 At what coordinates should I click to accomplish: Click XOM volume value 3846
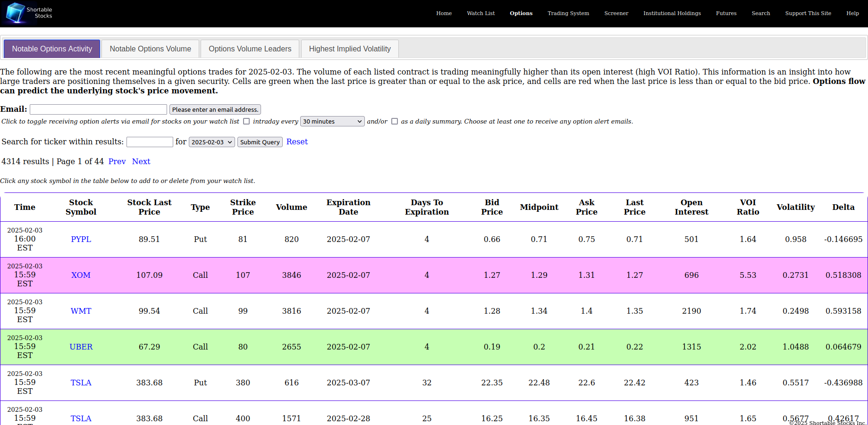coord(291,275)
